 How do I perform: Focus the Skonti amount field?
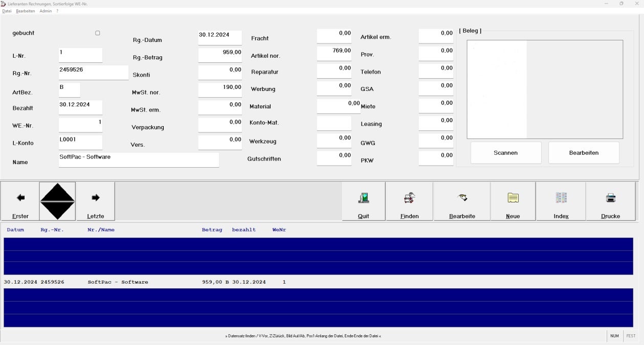pyautogui.click(x=220, y=73)
